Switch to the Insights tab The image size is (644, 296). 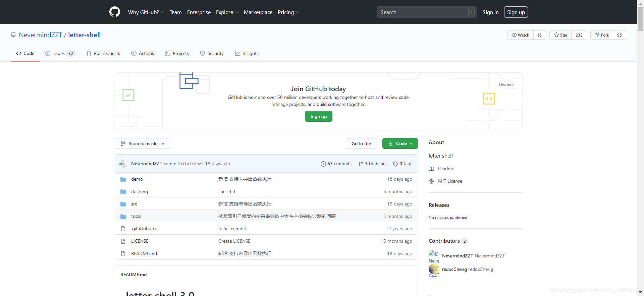[247, 53]
